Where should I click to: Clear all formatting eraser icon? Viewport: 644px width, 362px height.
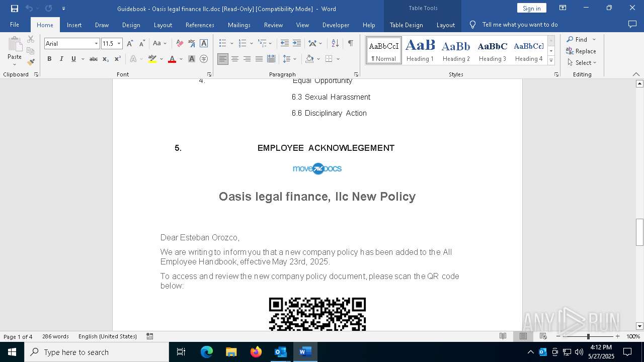[180, 44]
